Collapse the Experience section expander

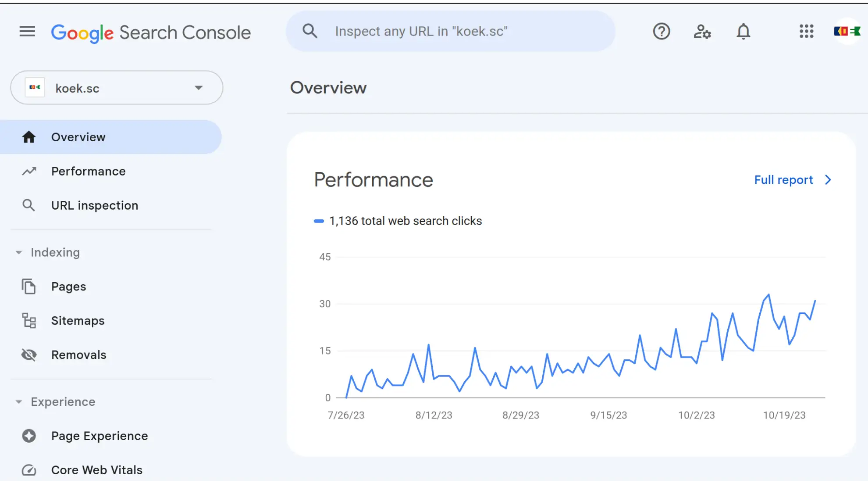click(18, 401)
